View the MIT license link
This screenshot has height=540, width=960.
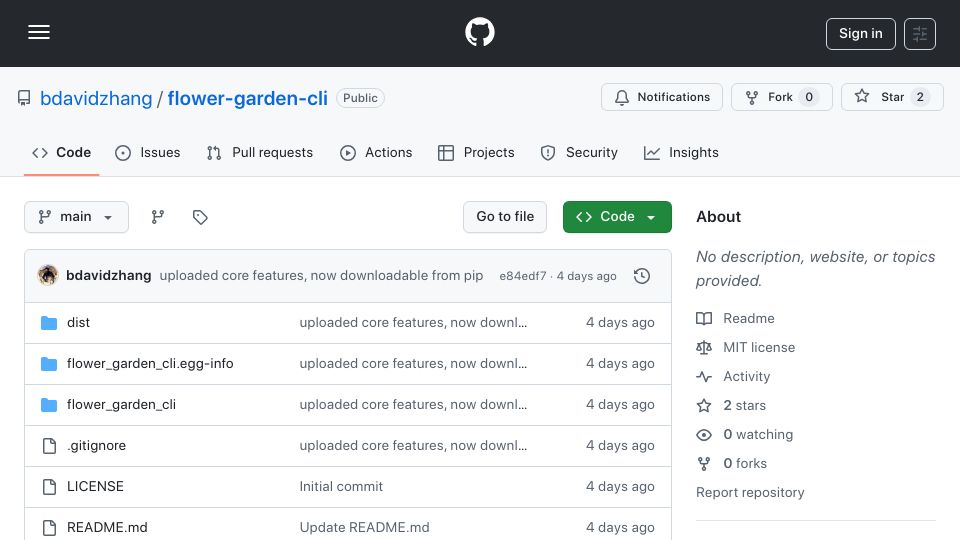759,348
